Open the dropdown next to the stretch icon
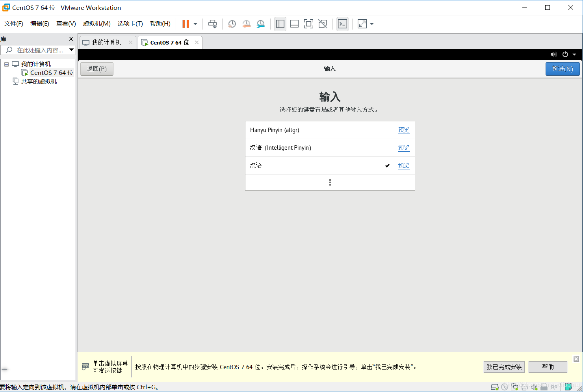Image resolution: width=583 pixels, height=392 pixels. [372, 24]
